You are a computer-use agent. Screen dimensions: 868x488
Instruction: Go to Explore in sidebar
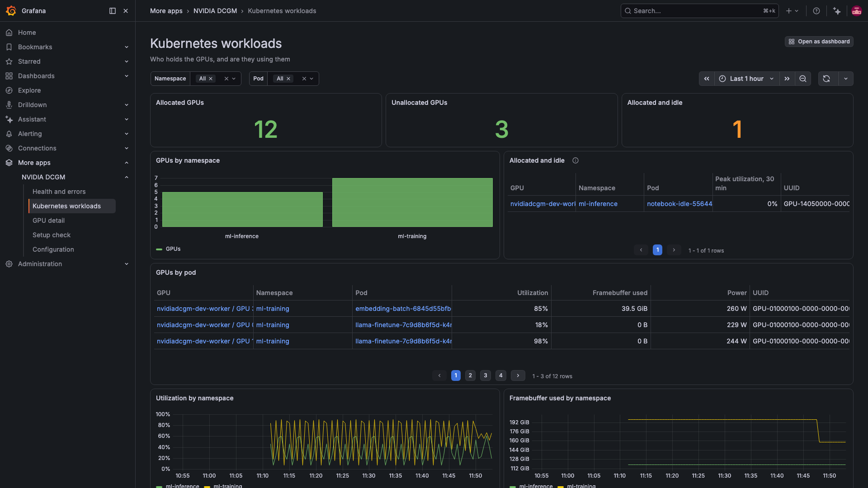(29, 90)
